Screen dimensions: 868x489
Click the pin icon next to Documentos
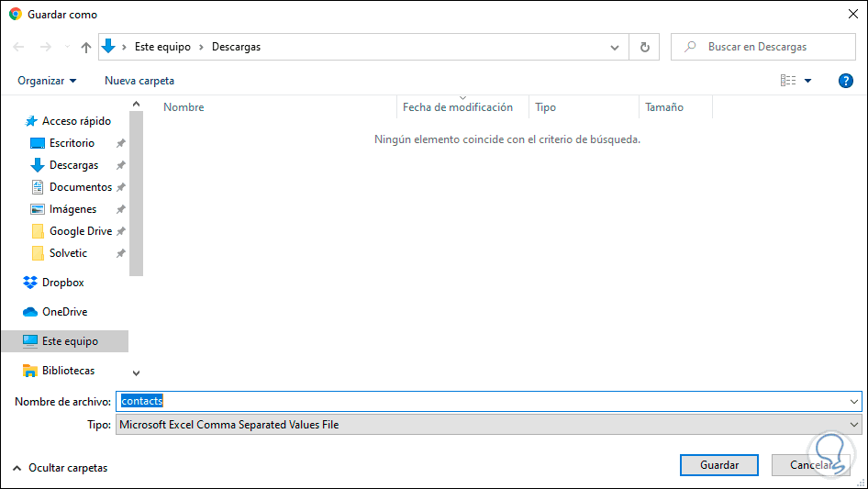[121, 187]
